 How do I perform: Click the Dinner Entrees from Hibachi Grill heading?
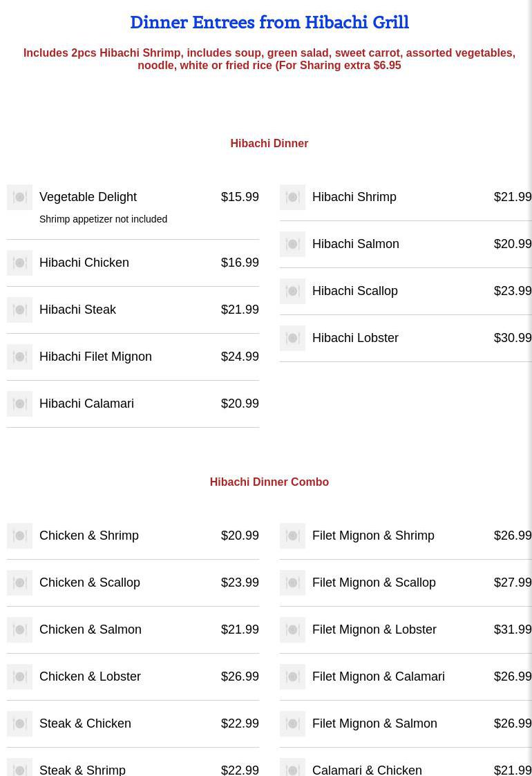(269, 22)
